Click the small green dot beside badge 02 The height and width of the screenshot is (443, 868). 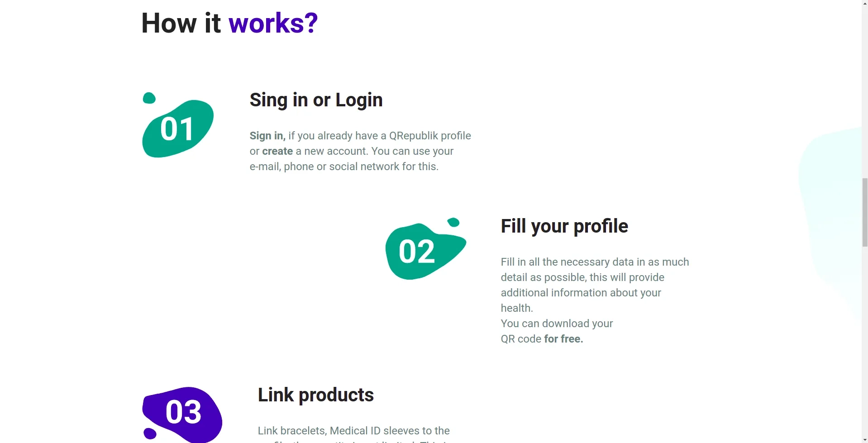pos(453,222)
